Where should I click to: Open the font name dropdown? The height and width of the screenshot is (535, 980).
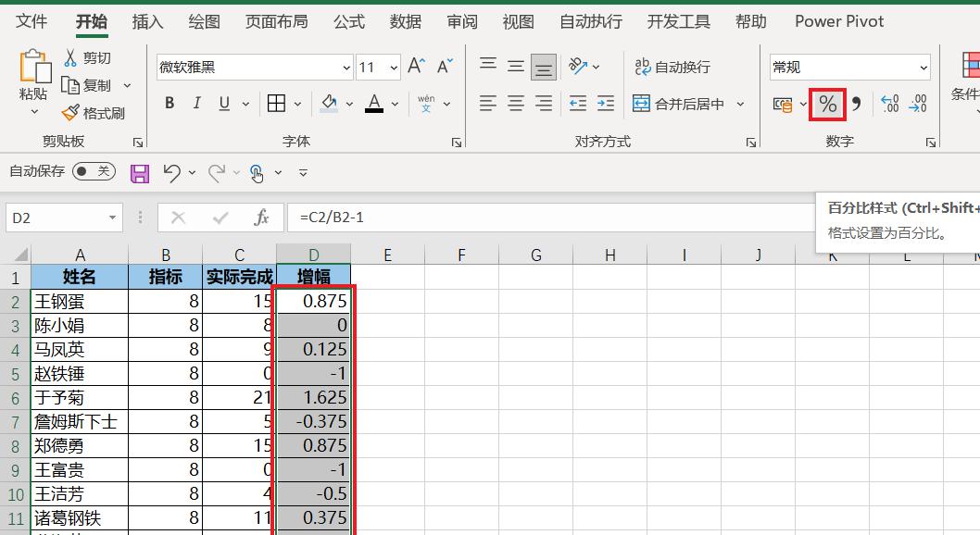point(346,68)
